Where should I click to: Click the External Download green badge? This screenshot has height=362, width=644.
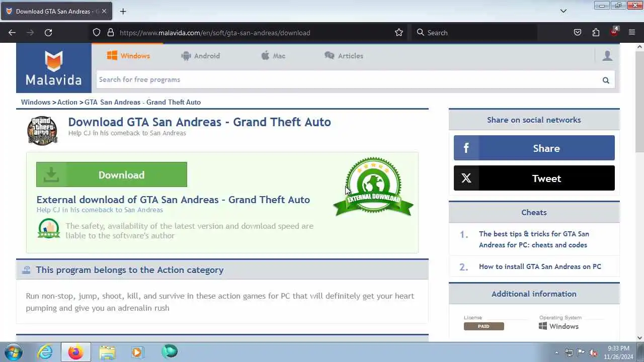tap(373, 187)
